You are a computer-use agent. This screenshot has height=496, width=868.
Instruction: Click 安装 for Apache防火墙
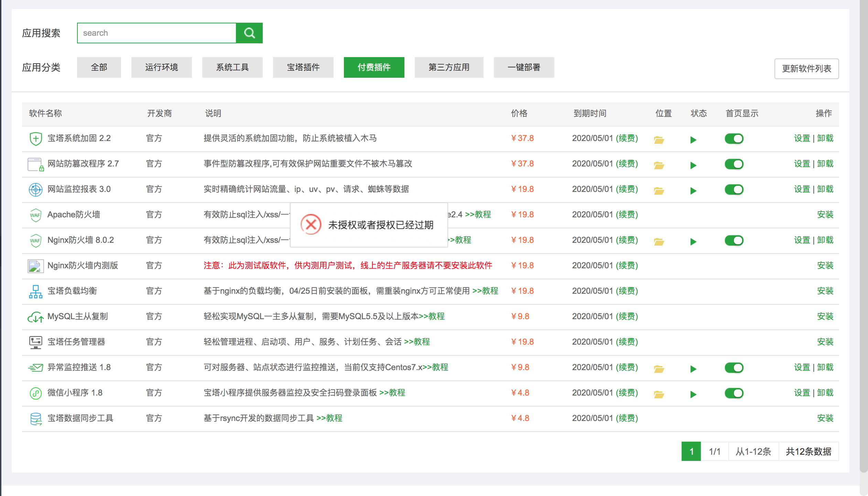coord(825,215)
